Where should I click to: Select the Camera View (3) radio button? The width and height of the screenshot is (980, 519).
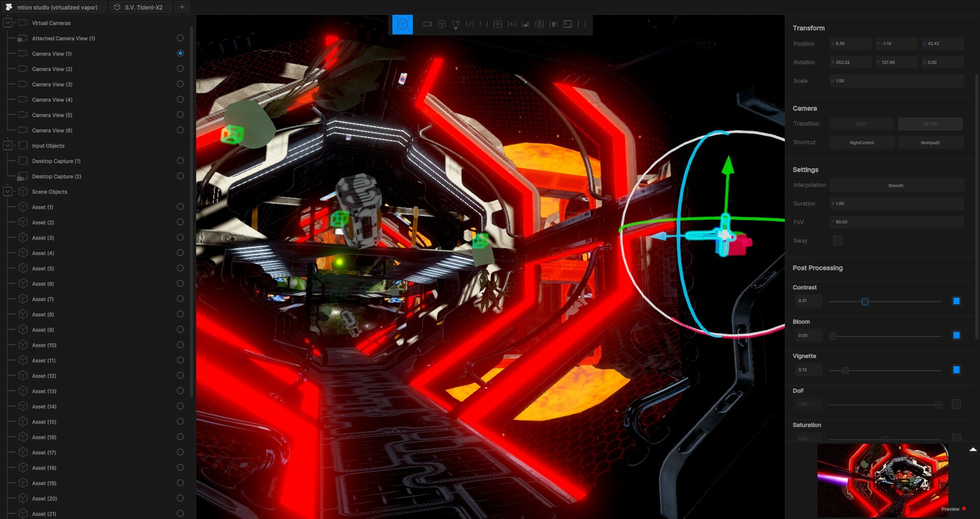tap(180, 84)
